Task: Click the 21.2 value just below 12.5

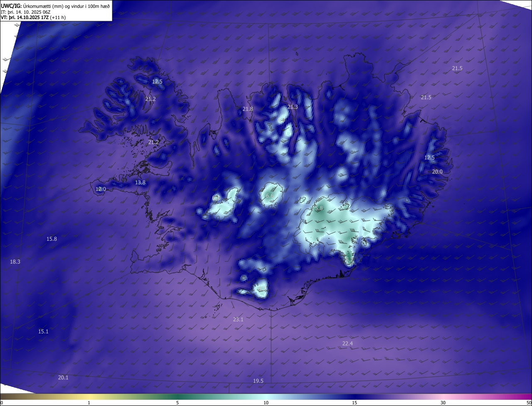Action: click(x=150, y=99)
